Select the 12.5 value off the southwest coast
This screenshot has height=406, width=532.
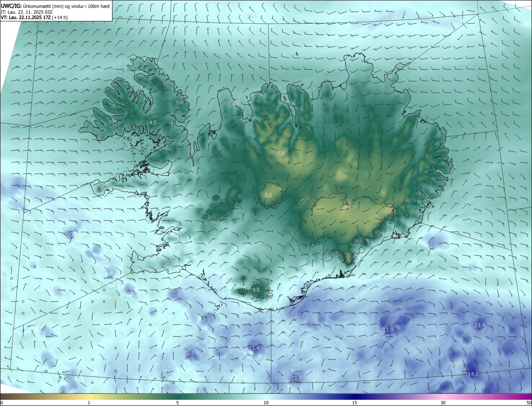point(175,293)
